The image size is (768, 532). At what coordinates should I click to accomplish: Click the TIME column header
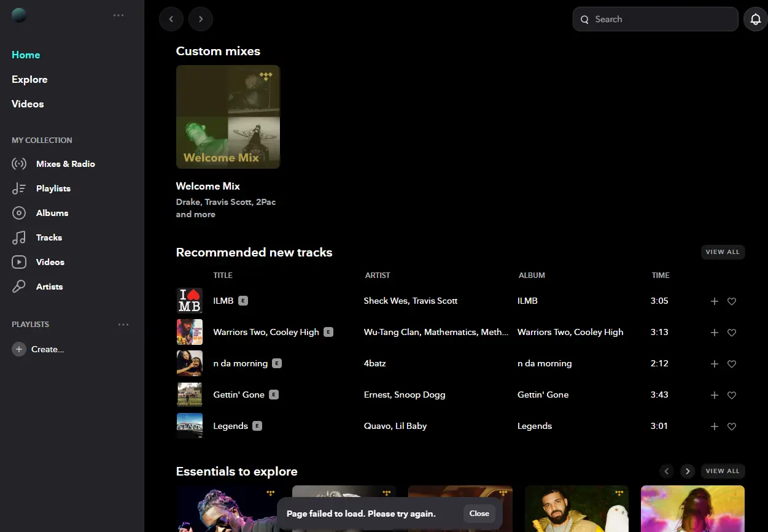pos(661,276)
